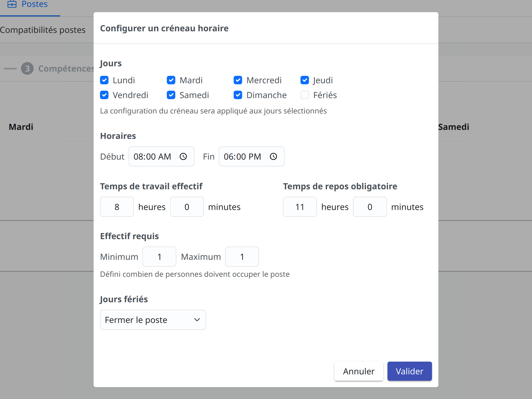Click the Annuler button
Viewport: 532px width, 399px height.
[359, 371]
